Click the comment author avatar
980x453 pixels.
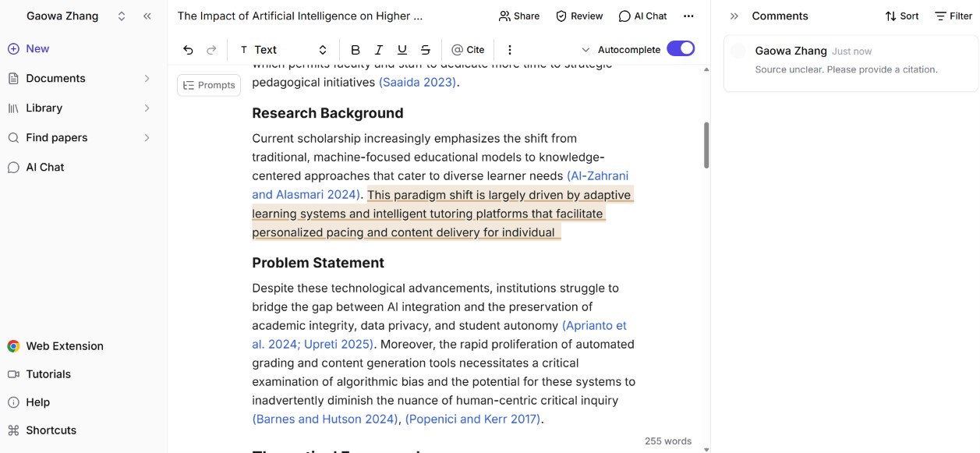coord(738,51)
